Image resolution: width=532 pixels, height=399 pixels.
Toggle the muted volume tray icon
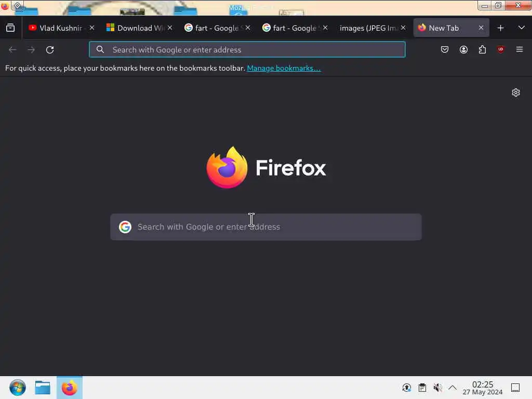click(437, 388)
